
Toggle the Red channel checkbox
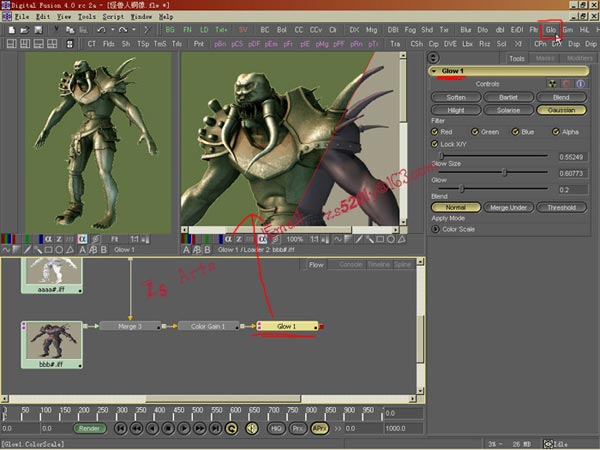[434, 132]
